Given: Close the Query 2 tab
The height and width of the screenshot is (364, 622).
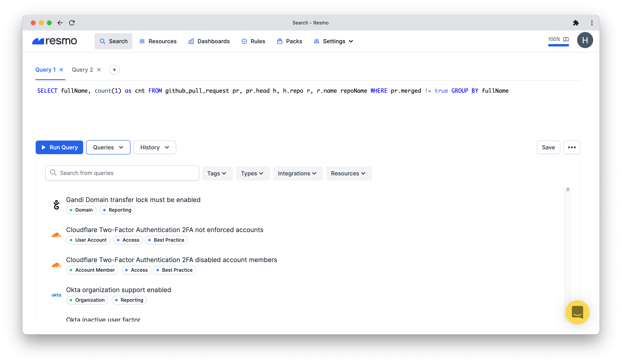Looking at the screenshot, I should click(x=99, y=70).
